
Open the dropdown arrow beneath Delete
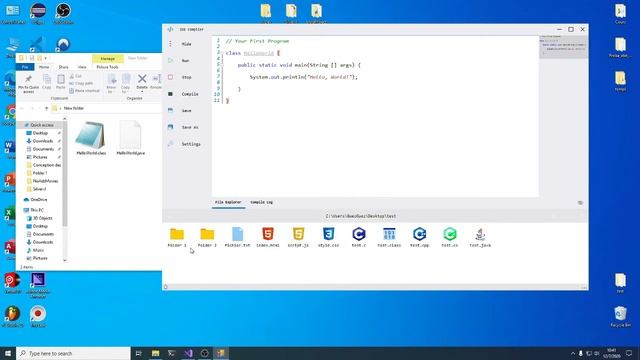[x=142, y=92]
